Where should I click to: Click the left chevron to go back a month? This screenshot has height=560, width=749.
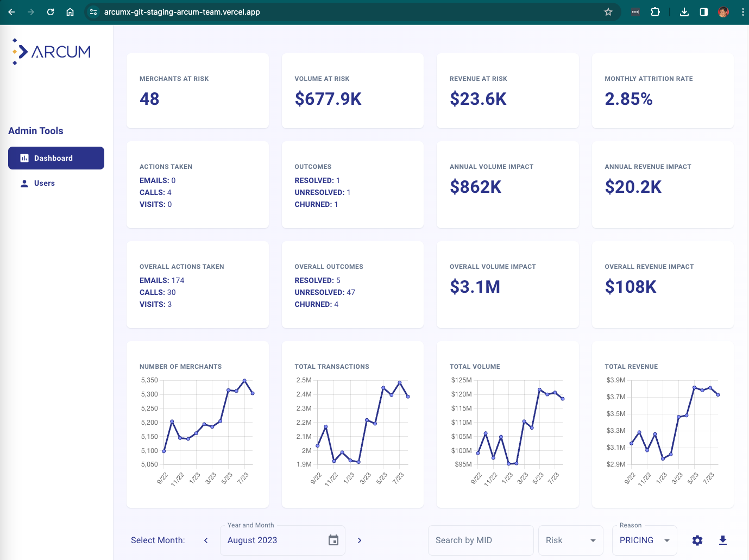205,540
